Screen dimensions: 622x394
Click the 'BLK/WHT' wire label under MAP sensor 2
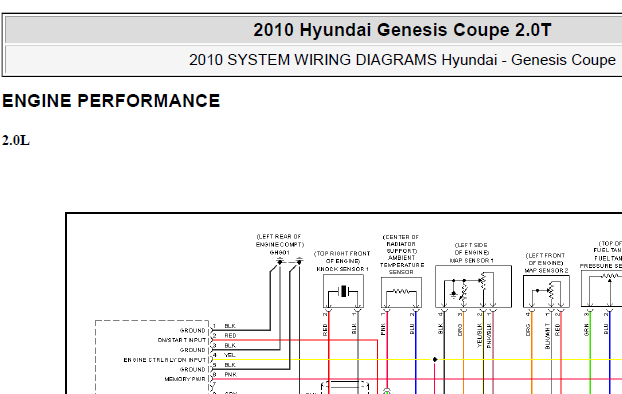coord(548,336)
